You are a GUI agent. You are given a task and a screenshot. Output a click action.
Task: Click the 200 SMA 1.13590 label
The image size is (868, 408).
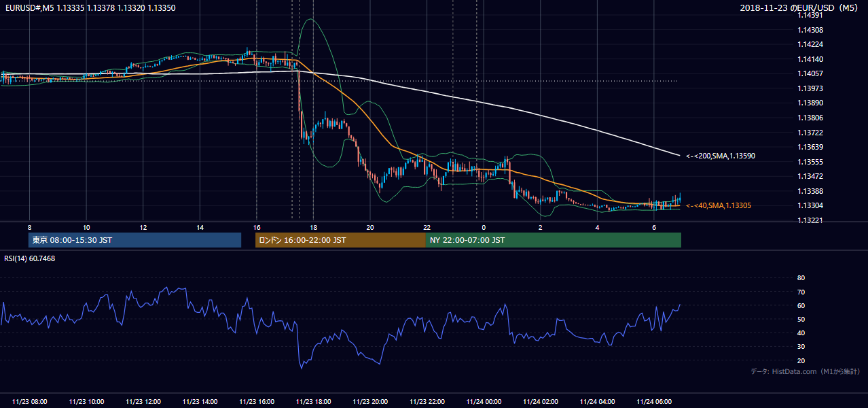point(721,156)
